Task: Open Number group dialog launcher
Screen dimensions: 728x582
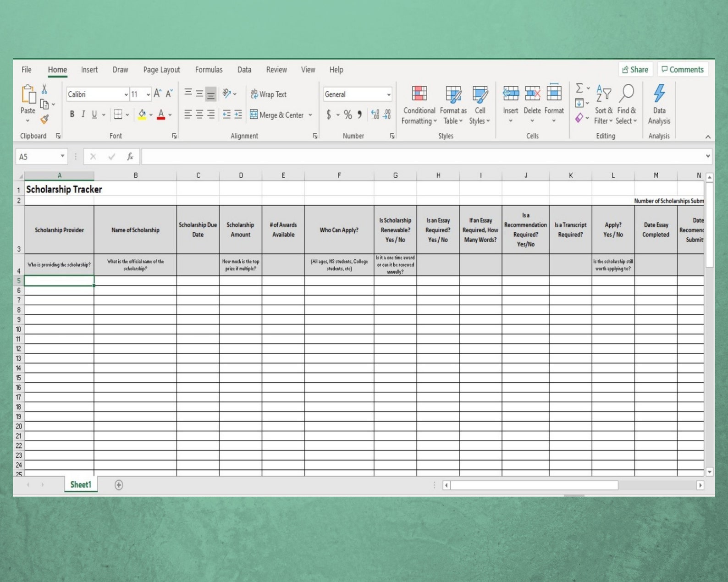Action: click(392, 136)
